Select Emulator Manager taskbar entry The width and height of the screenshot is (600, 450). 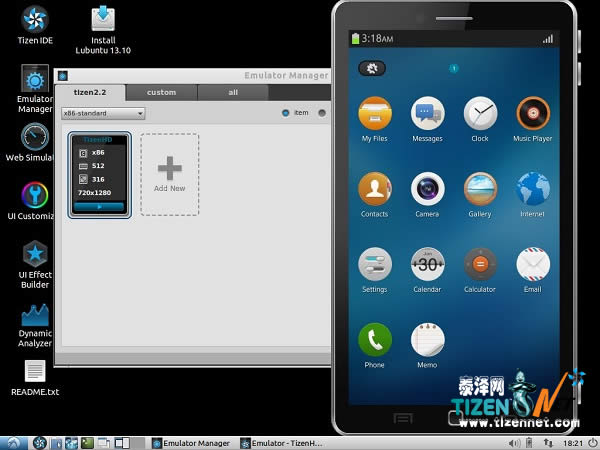(192, 443)
